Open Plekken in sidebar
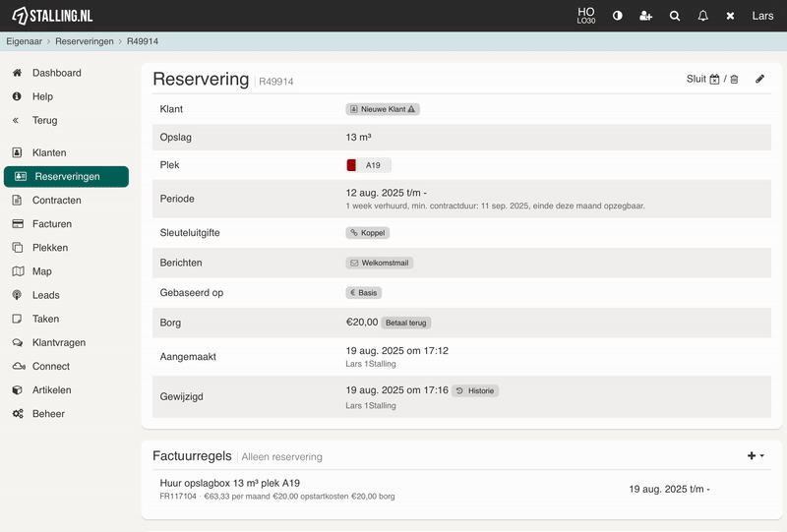The width and height of the screenshot is (787, 532). pos(50,248)
